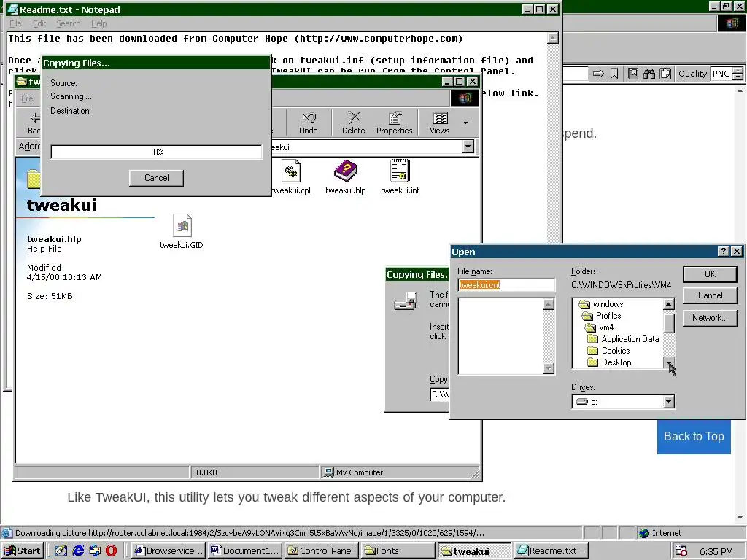
Task: Click the Show Desktop quick launch icon
Action: [61, 551]
